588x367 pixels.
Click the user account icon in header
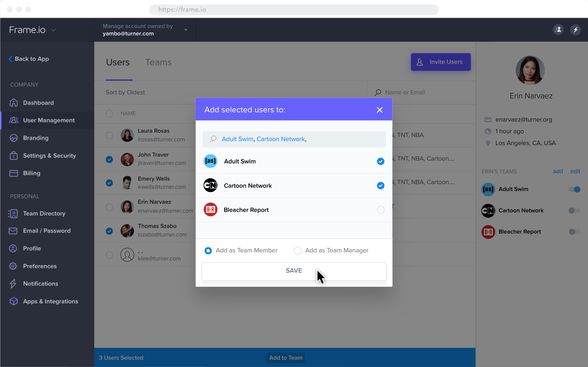tap(558, 30)
